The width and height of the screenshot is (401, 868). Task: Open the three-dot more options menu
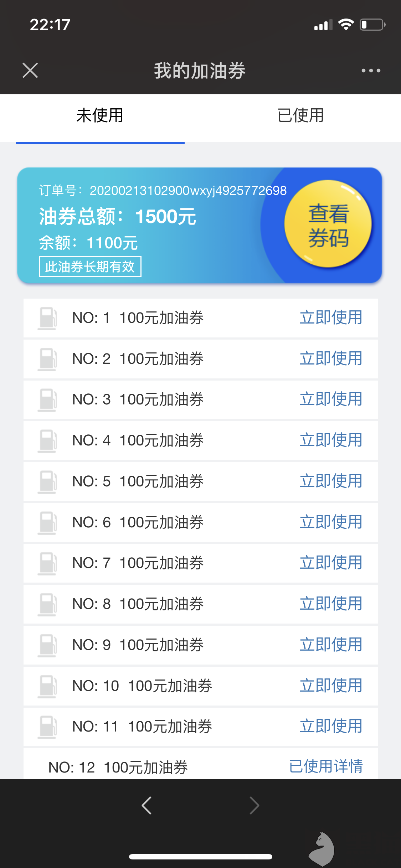pyautogui.click(x=371, y=71)
